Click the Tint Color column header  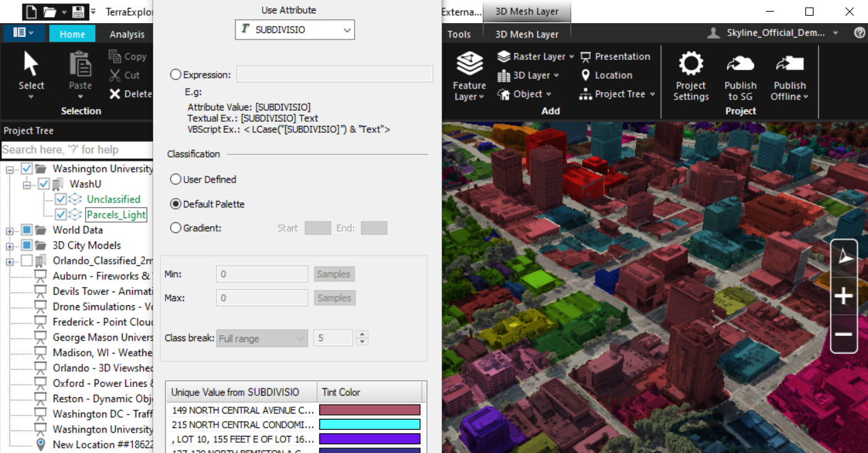coord(370,392)
